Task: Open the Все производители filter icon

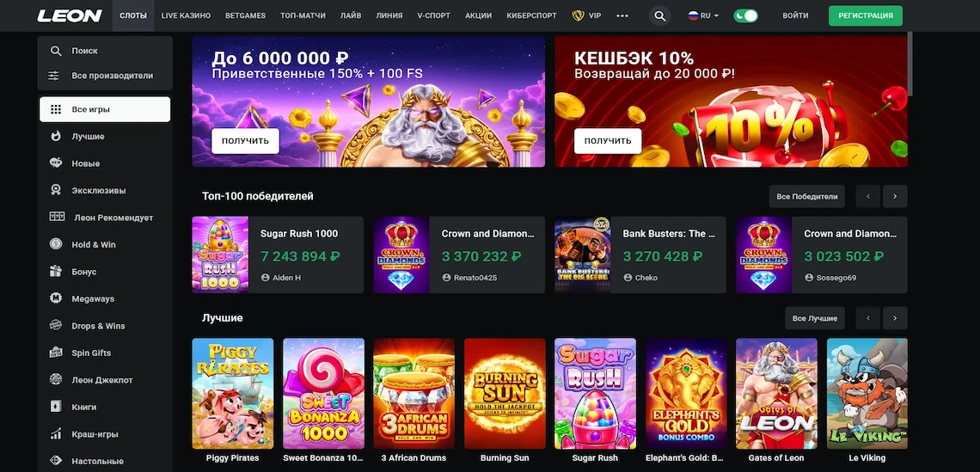Action: click(54, 76)
